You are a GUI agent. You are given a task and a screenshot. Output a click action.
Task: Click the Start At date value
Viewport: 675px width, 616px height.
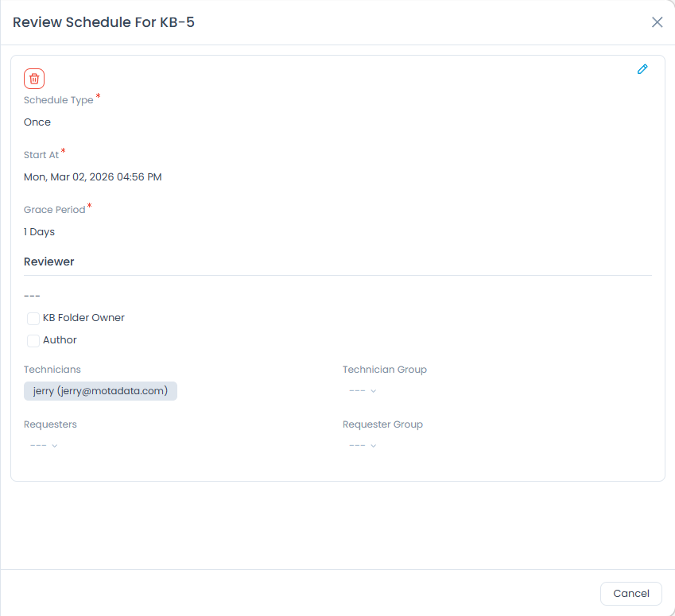tap(93, 177)
